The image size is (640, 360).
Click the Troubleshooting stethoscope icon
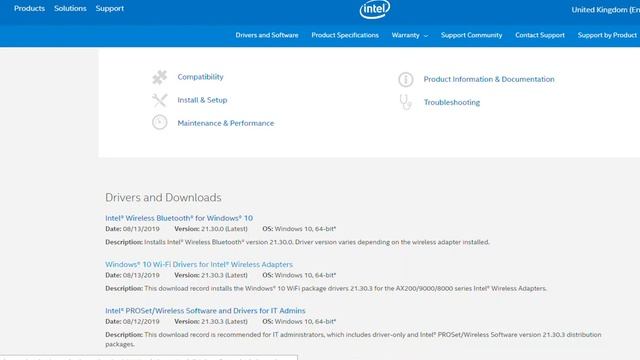405,102
